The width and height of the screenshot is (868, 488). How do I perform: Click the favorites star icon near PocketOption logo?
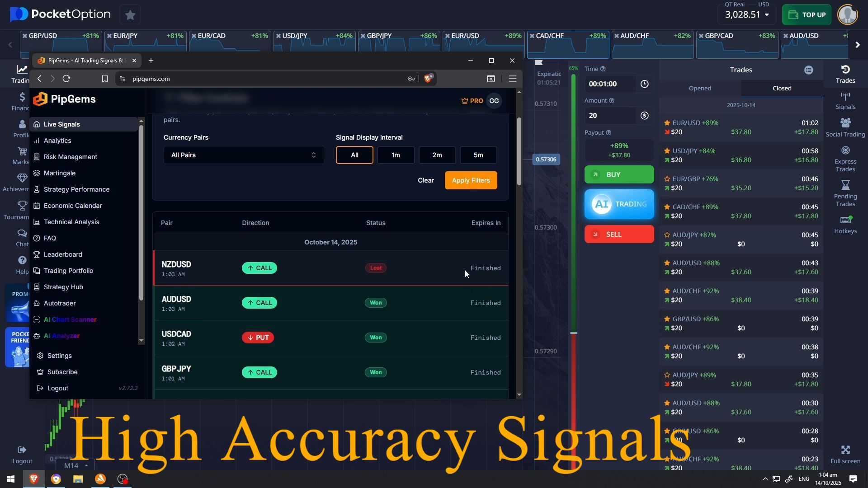click(x=130, y=15)
